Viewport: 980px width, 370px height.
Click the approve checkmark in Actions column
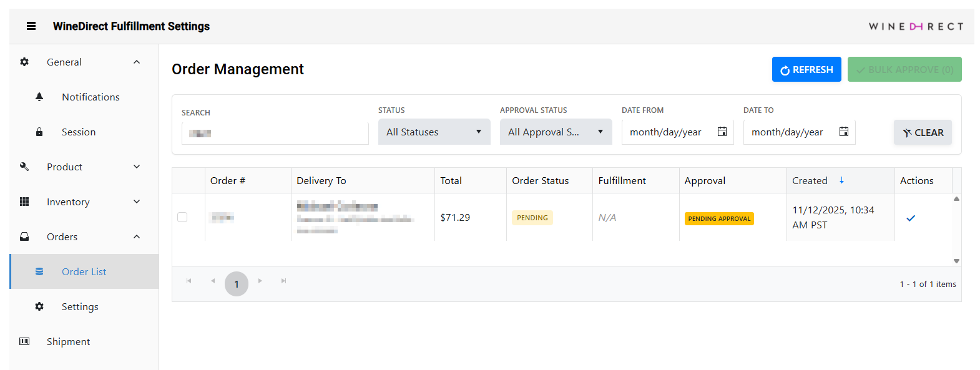[911, 218]
